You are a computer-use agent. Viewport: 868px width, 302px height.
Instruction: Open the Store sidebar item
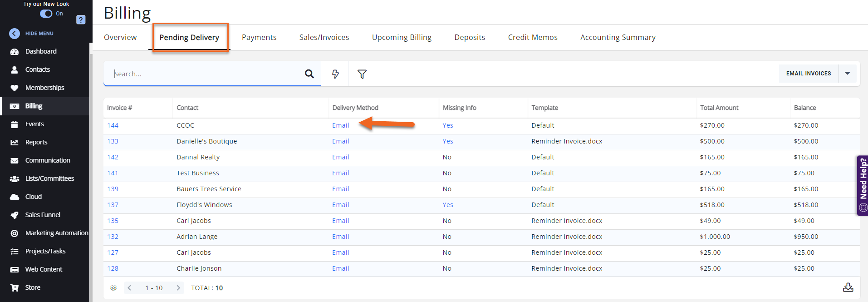click(x=33, y=287)
